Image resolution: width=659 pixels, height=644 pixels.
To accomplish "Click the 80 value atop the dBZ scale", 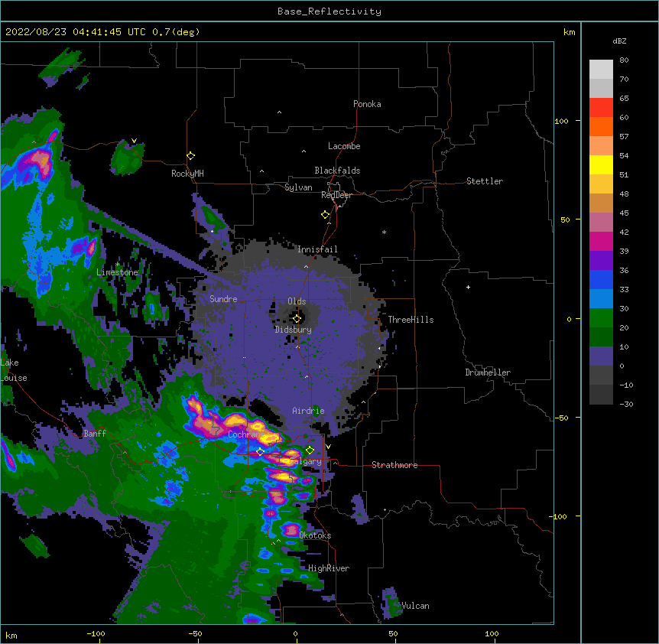I will point(624,60).
